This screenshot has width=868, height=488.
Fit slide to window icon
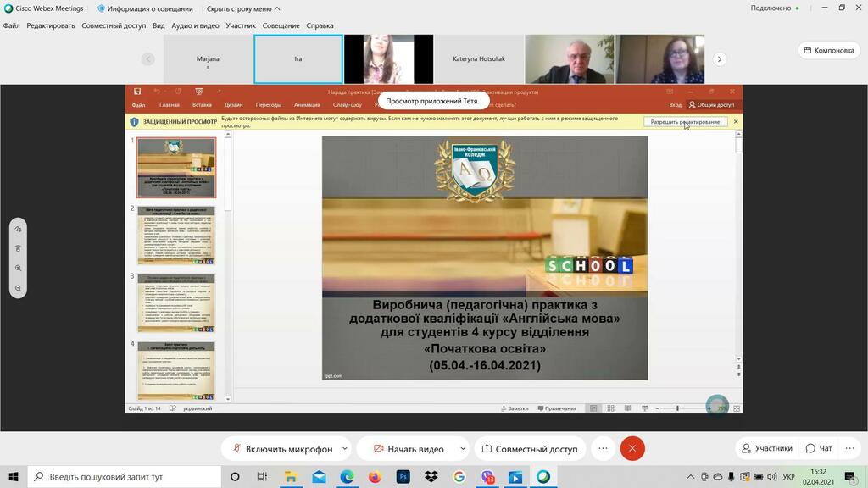737,408
